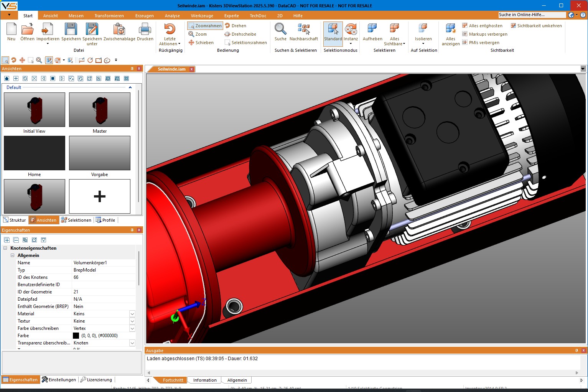Click the Speichern disk icon
This screenshot has width=588, height=392.
pyautogui.click(x=71, y=30)
